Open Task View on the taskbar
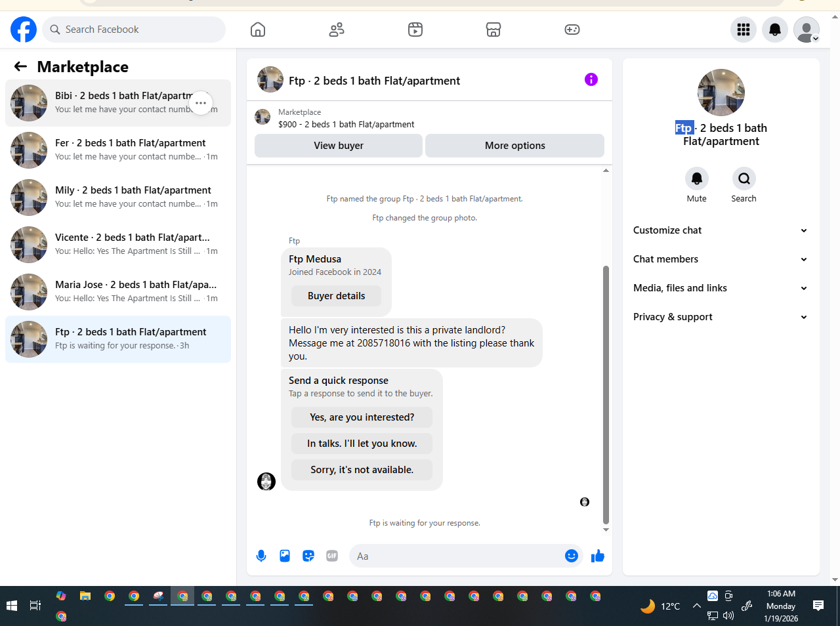The height and width of the screenshot is (626, 840). coord(35,606)
